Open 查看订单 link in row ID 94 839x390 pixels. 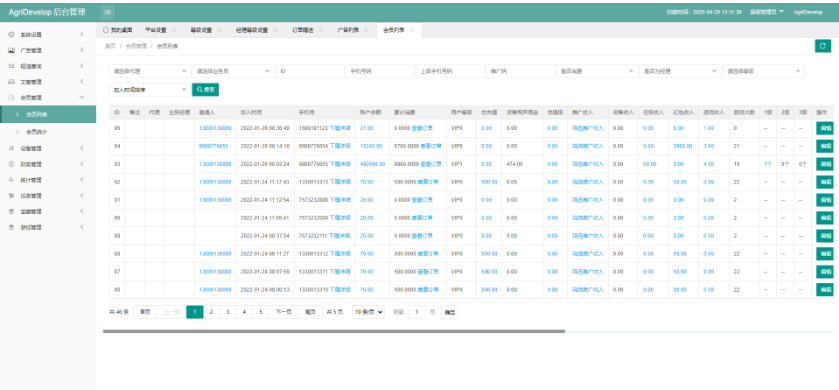point(431,146)
